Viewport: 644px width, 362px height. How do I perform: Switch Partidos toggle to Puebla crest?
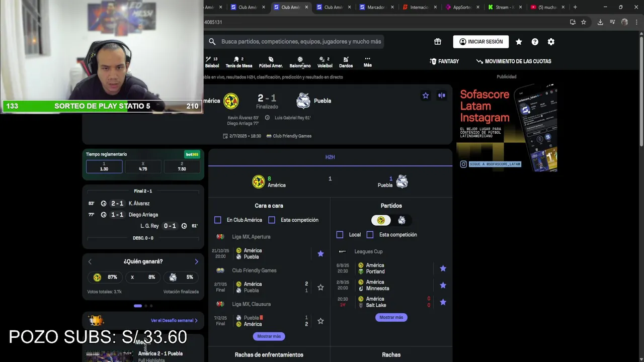tap(401, 220)
